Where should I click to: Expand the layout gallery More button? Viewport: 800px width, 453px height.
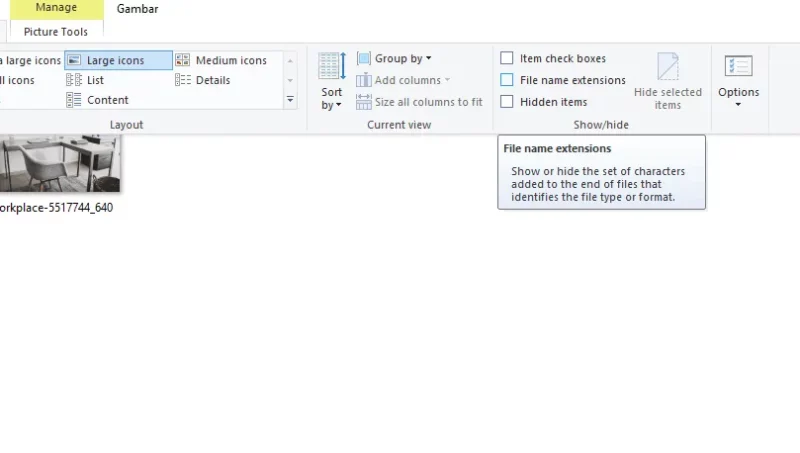(290, 100)
